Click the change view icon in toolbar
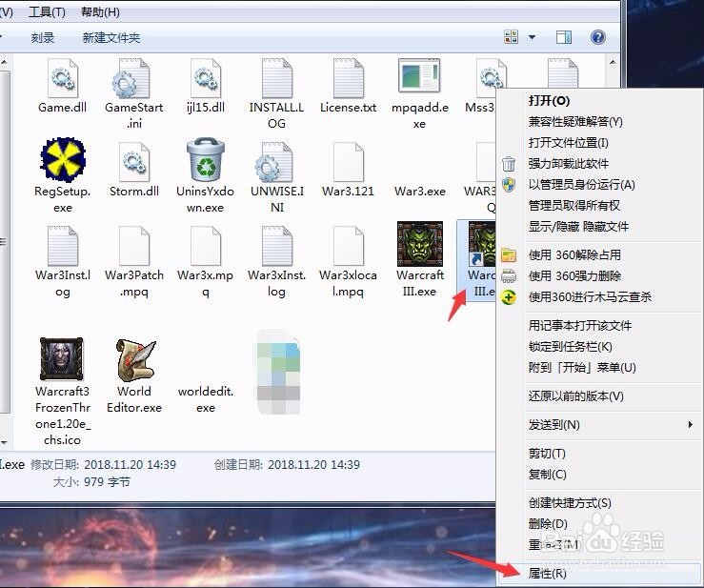The image size is (704, 588). coord(511,37)
